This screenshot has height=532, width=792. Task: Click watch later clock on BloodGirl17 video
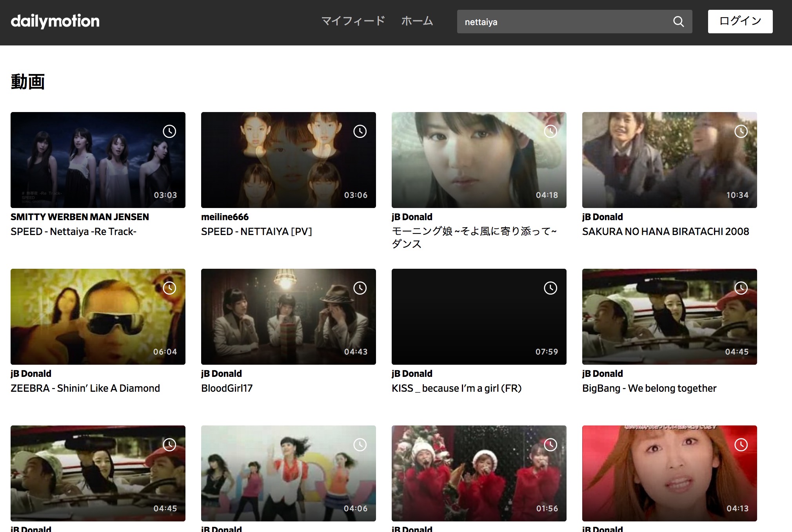tap(360, 288)
